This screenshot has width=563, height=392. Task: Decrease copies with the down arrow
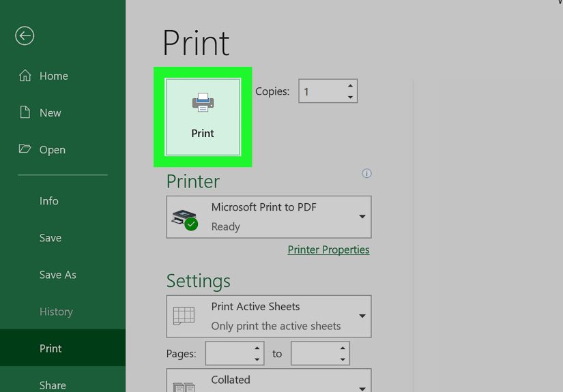[x=351, y=97]
